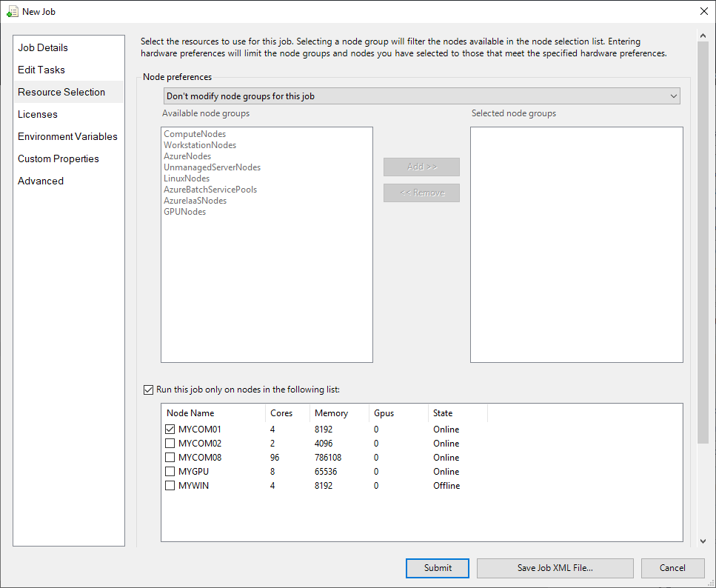Viewport: 716px width, 588px height.
Task: Uncheck the MYCOM01 node checkbox
Action: pos(170,430)
